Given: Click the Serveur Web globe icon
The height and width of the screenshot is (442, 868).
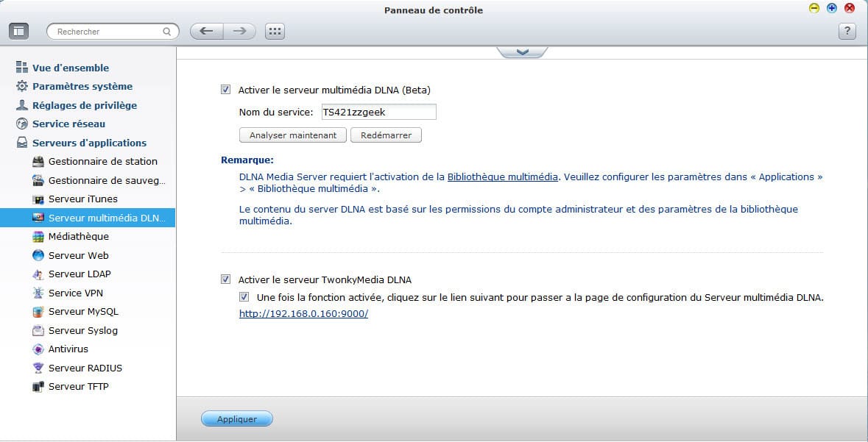Looking at the screenshot, I should pos(38,256).
